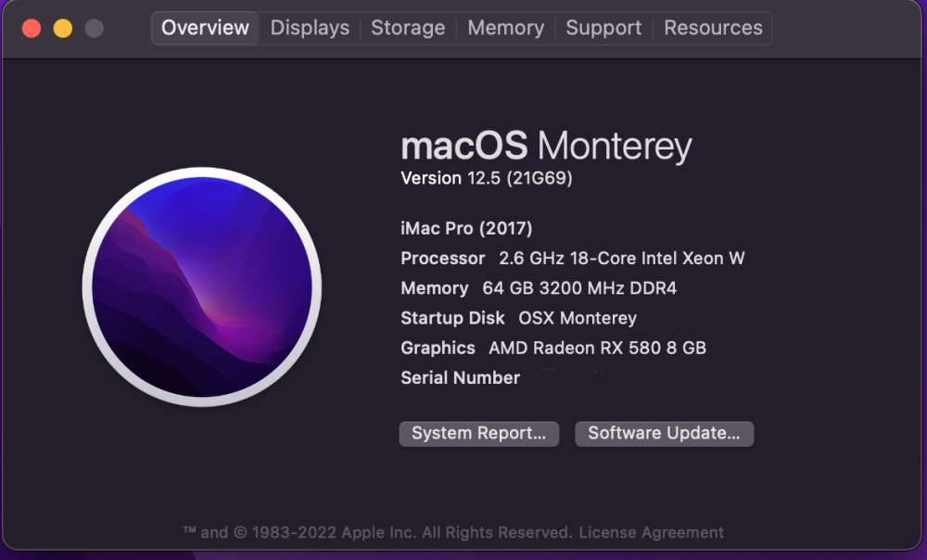Open the License Agreement link
927x560 pixels.
coord(651,532)
